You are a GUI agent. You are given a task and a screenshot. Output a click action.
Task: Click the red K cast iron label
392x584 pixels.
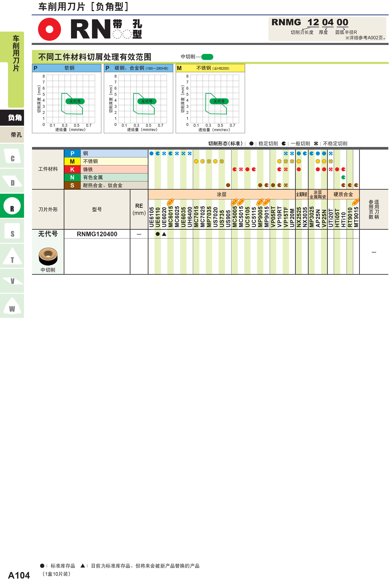(x=72, y=169)
